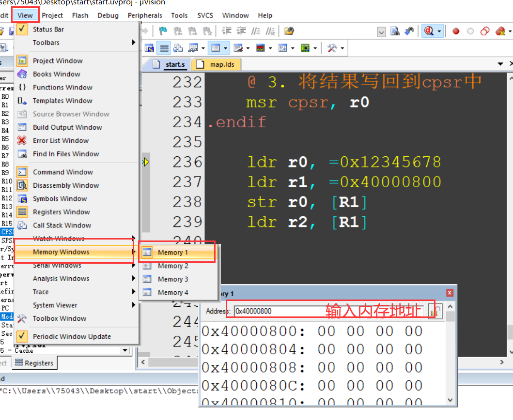Screen dimensions: 513x420
Task: Insert breakpoint with red dot icon
Action: pyautogui.click(x=456, y=31)
